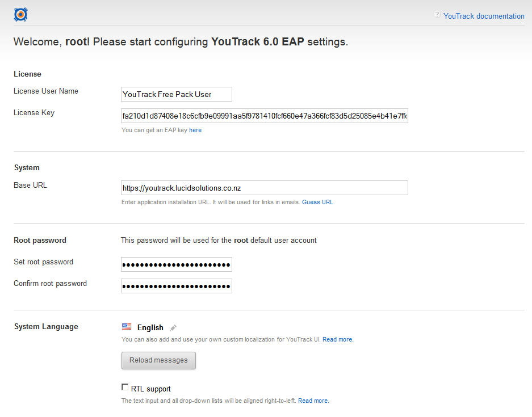This screenshot has width=532, height=417.
Task: Enable the RTL support checkbox
Action: pos(125,387)
